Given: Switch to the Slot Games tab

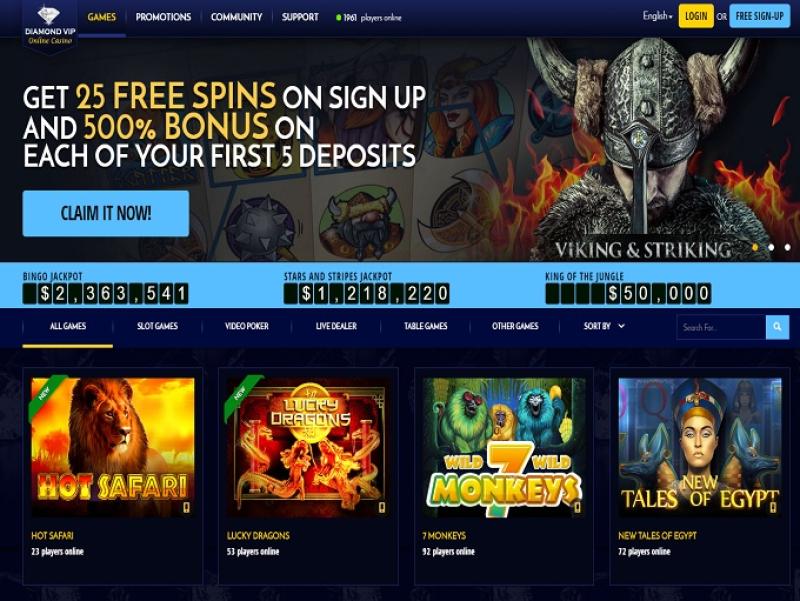Looking at the screenshot, I should [157, 326].
